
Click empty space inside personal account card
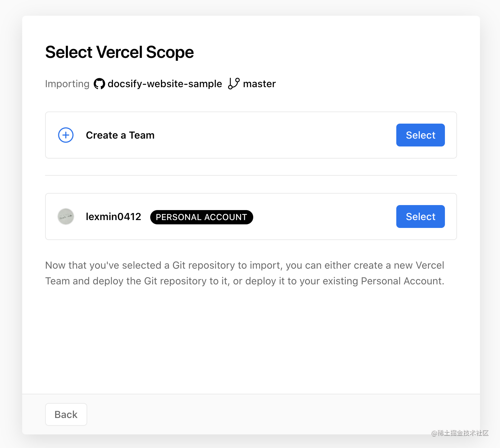point(322,216)
